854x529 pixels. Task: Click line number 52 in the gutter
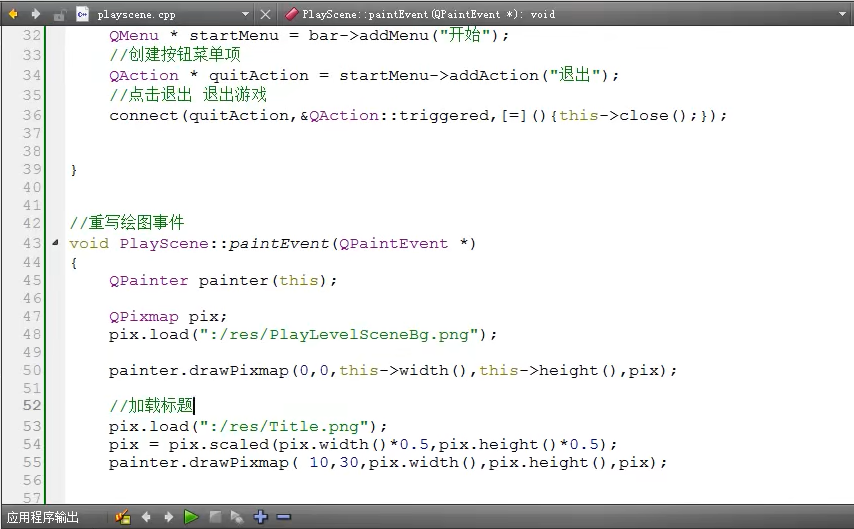[x=32, y=405]
